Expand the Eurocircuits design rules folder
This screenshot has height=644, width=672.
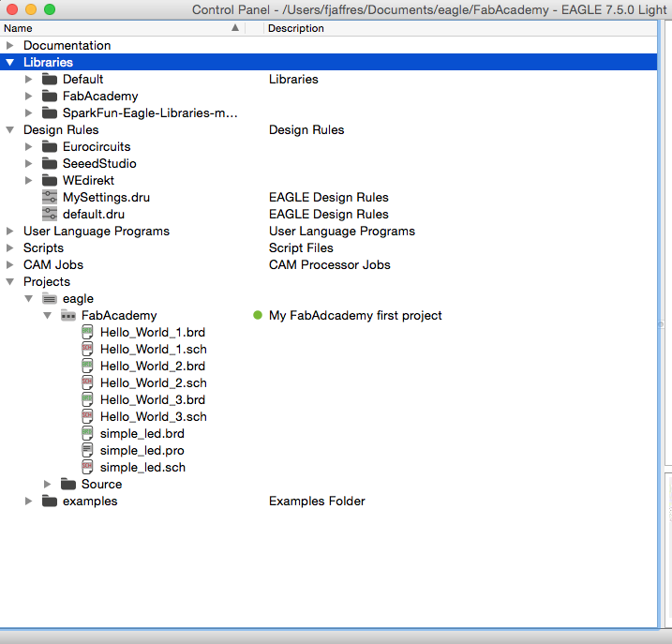29,146
